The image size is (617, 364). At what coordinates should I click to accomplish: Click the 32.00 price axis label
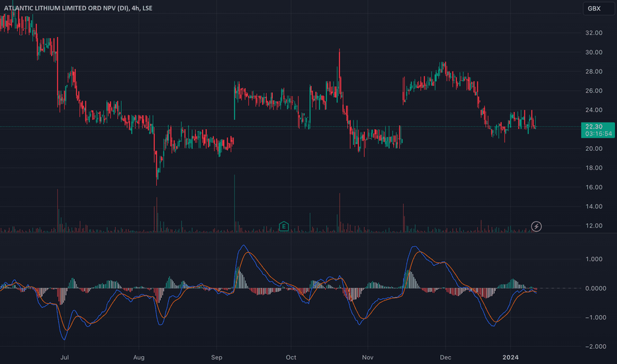pyautogui.click(x=594, y=32)
